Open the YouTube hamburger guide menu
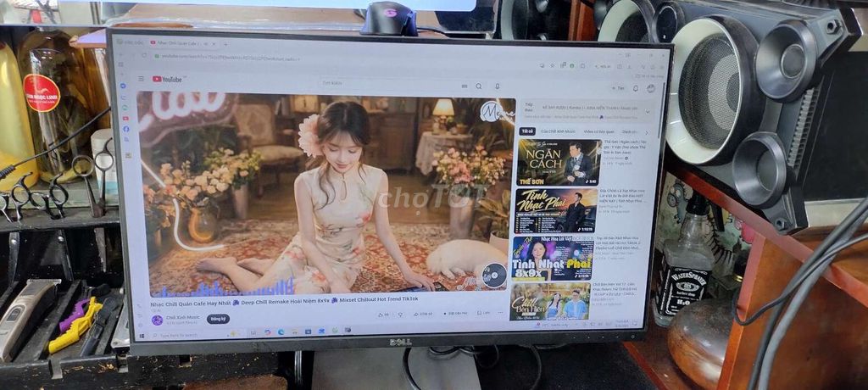The image size is (868, 390). coord(142,79)
